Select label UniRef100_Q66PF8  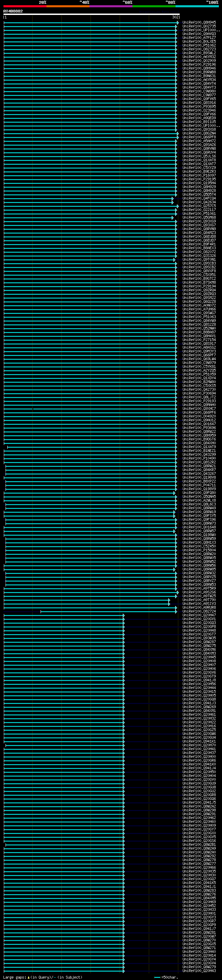(x=199, y=137)
